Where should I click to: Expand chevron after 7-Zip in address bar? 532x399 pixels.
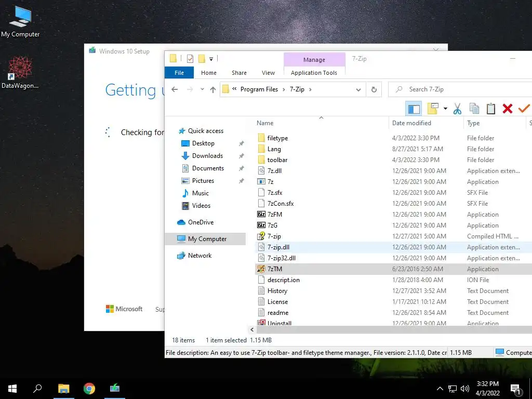(x=310, y=89)
